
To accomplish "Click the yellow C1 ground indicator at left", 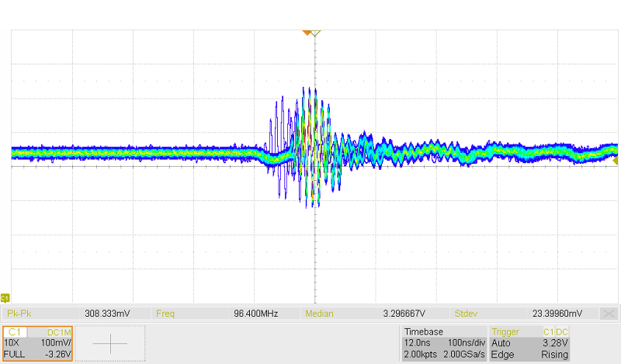I will [5, 298].
